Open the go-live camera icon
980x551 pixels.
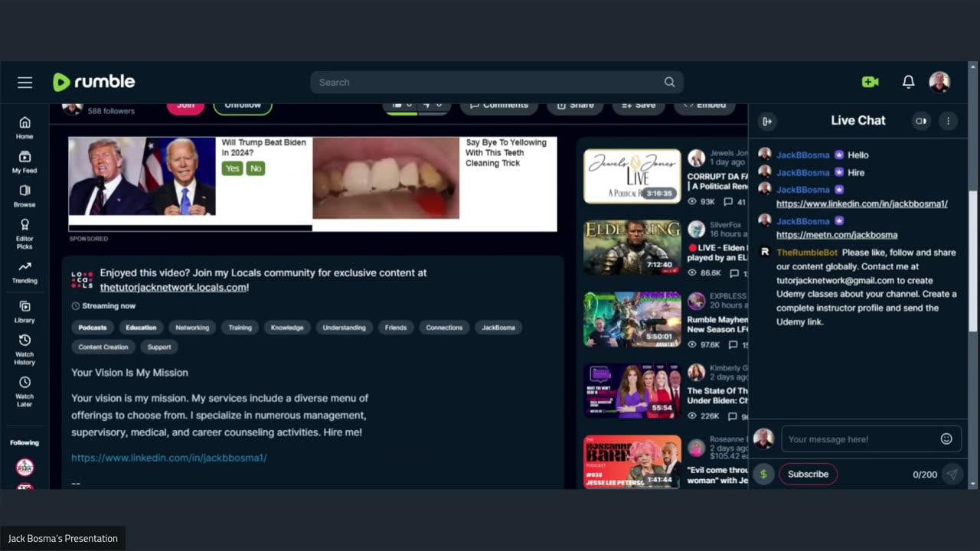(871, 82)
